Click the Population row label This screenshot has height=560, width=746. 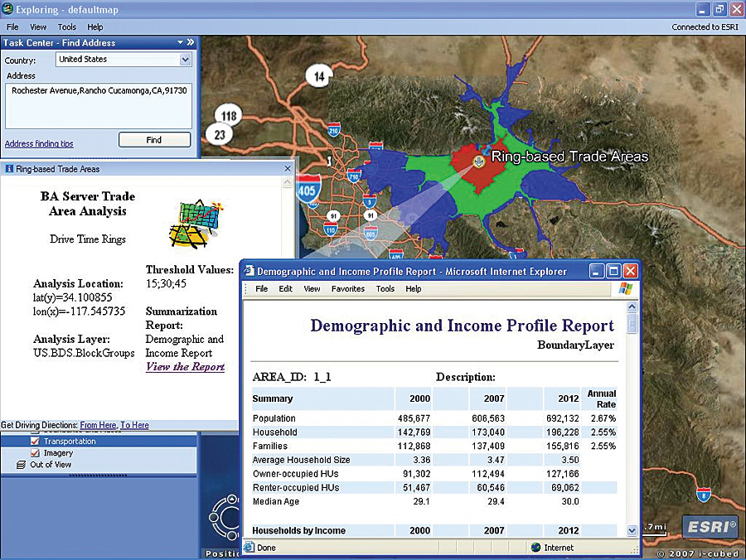tap(274, 418)
